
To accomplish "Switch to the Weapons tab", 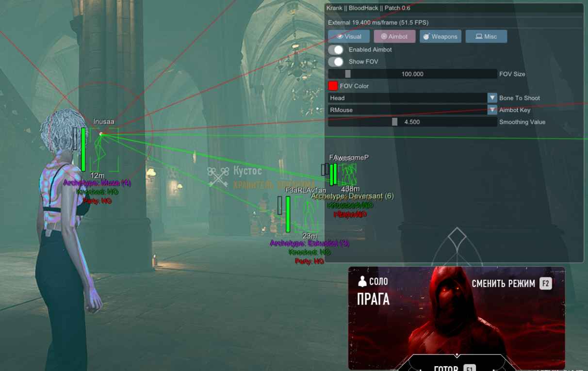I will point(440,36).
